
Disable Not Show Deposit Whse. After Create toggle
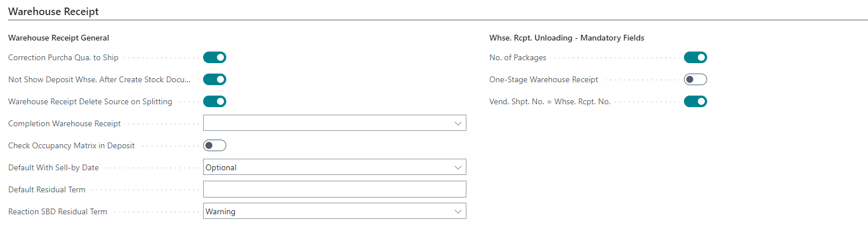(214, 79)
